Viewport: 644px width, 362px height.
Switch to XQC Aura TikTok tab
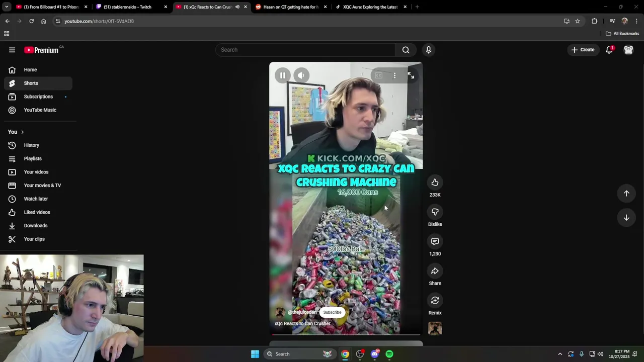[370, 7]
